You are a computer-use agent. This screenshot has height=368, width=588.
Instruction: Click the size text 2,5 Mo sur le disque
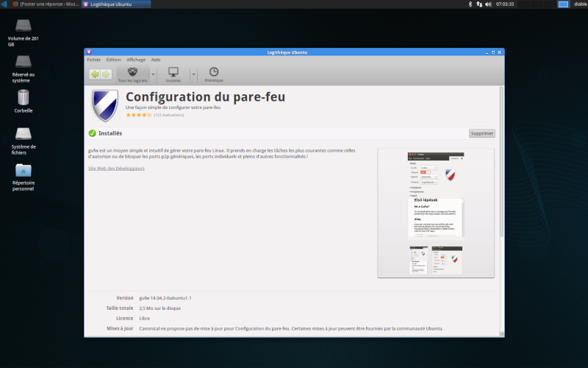pyautogui.click(x=159, y=308)
